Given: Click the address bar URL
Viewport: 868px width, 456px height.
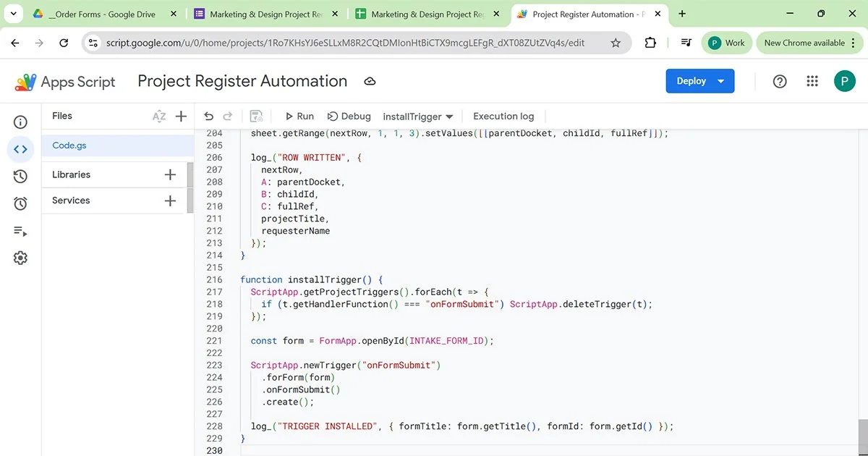Looking at the screenshot, I should (x=346, y=43).
